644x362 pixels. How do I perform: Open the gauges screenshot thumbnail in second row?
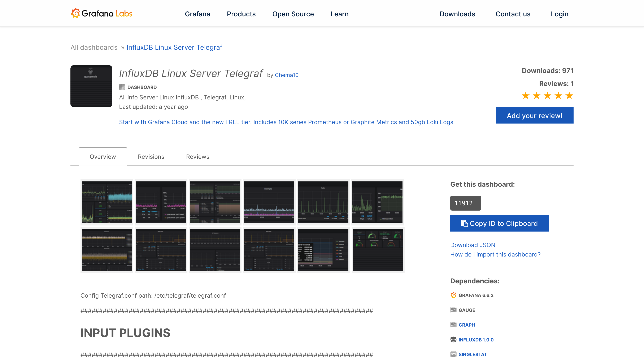click(x=378, y=250)
